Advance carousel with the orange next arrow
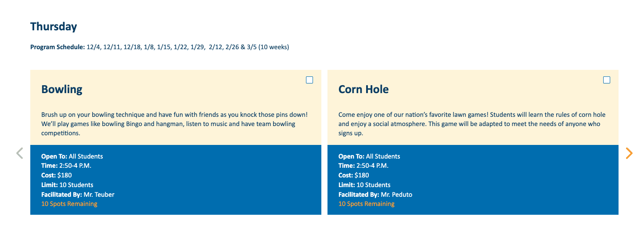The height and width of the screenshot is (231, 644). [x=629, y=153]
